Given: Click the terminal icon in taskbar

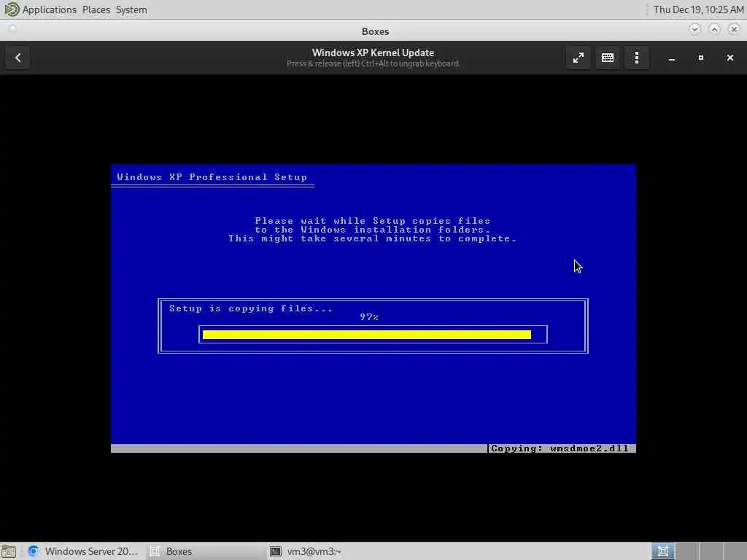Looking at the screenshot, I should 276,551.
